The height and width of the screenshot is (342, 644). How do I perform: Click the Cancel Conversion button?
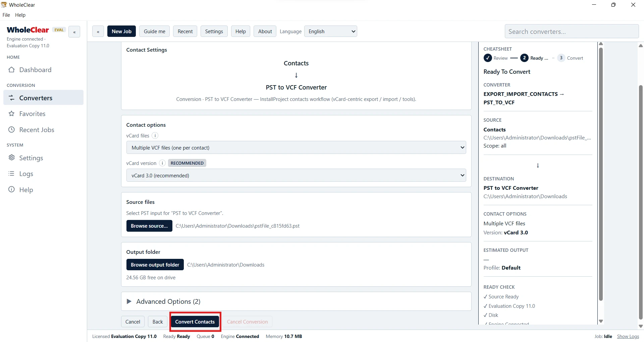click(248, 322)
